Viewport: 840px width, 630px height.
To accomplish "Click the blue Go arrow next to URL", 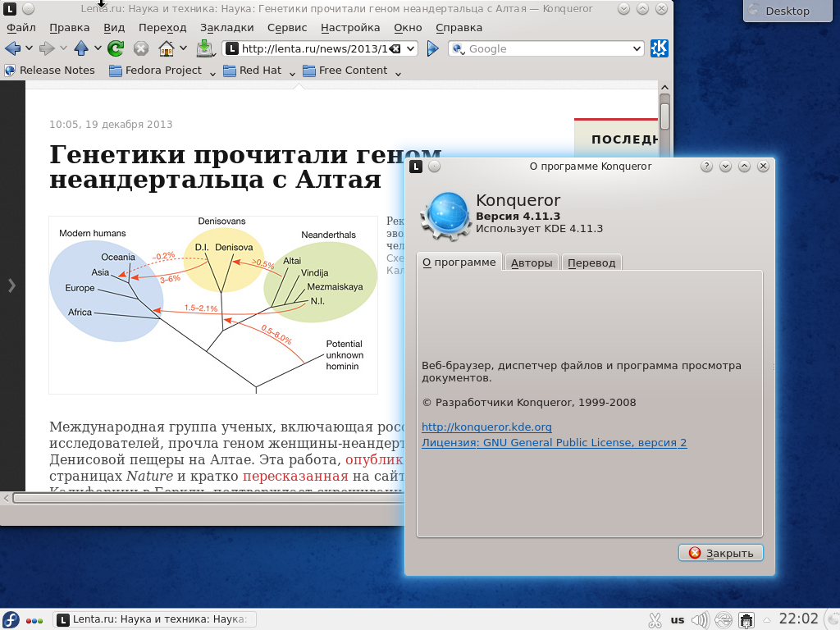I will click(x=433, y=48).
